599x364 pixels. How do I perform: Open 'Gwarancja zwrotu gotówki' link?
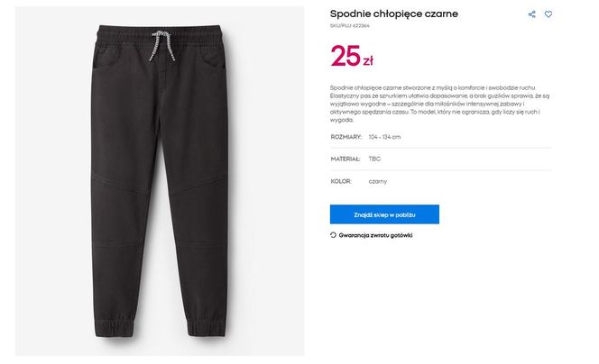click(x=375, y=235)
